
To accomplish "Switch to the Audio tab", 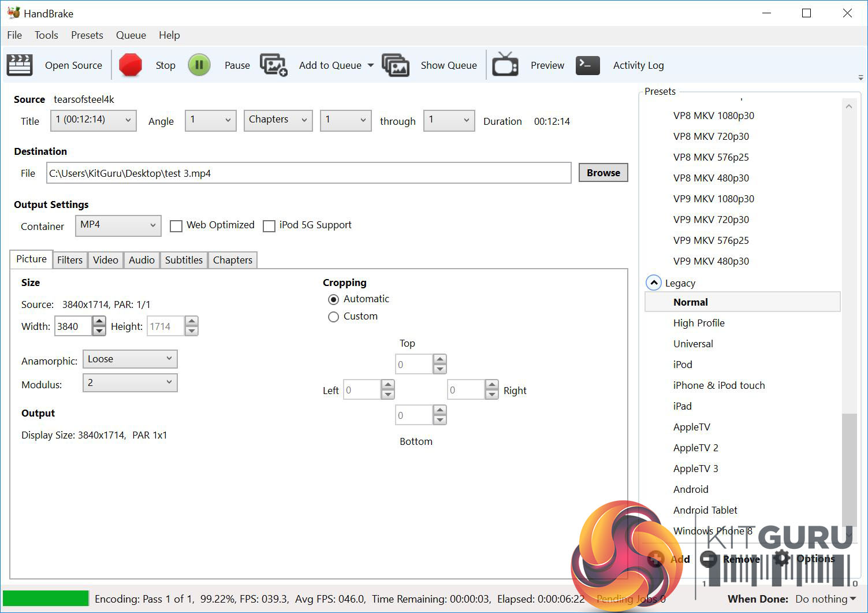I will (x=141, y=260).
